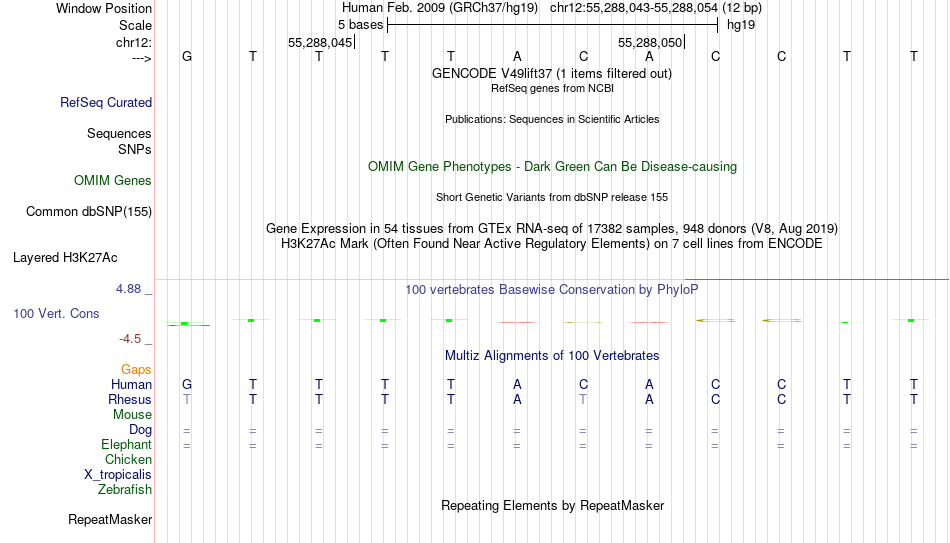
Task: Click the -4.5 PhyloP lower value
Action: pos(130,339)
